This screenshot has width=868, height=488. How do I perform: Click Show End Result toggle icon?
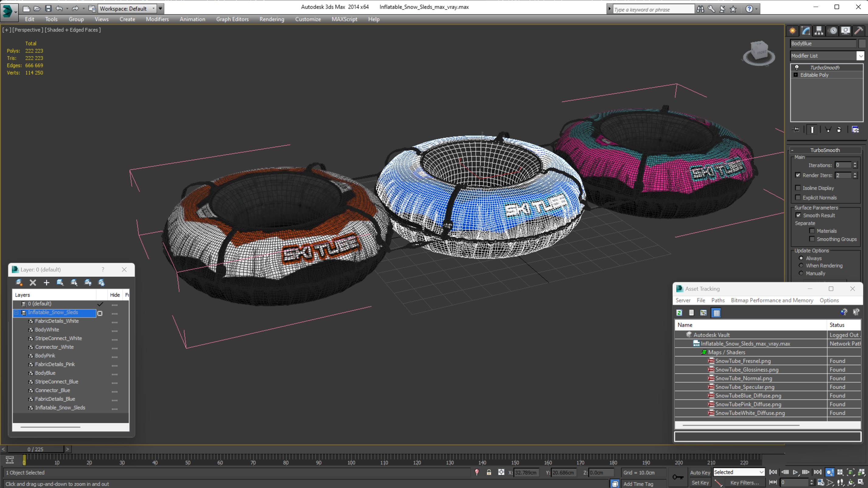812,129
